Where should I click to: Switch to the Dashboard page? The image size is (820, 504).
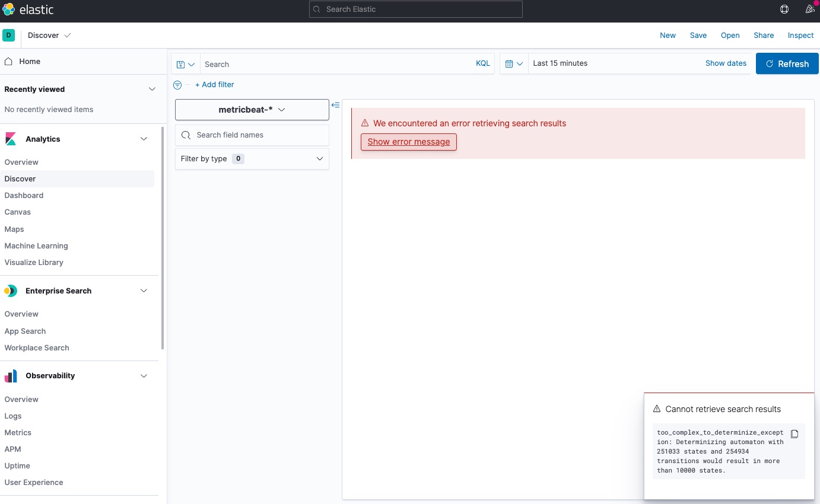pyautogui.click(x=24, y=195)
